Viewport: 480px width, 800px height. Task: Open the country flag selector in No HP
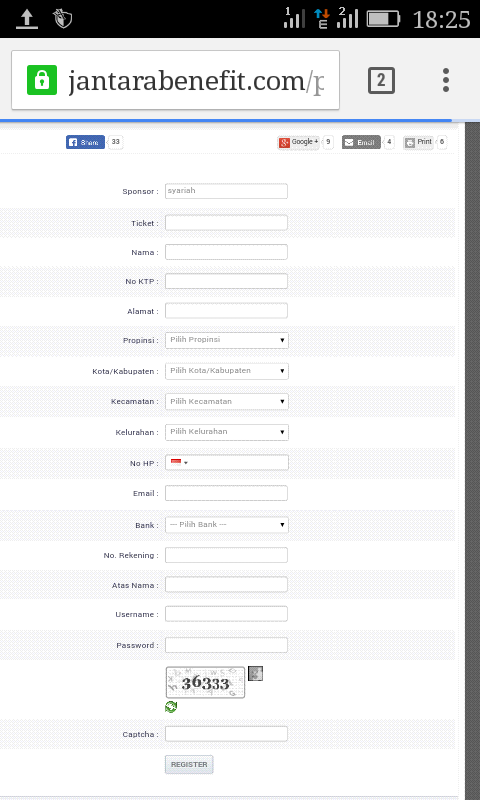[x=179, y=463]
